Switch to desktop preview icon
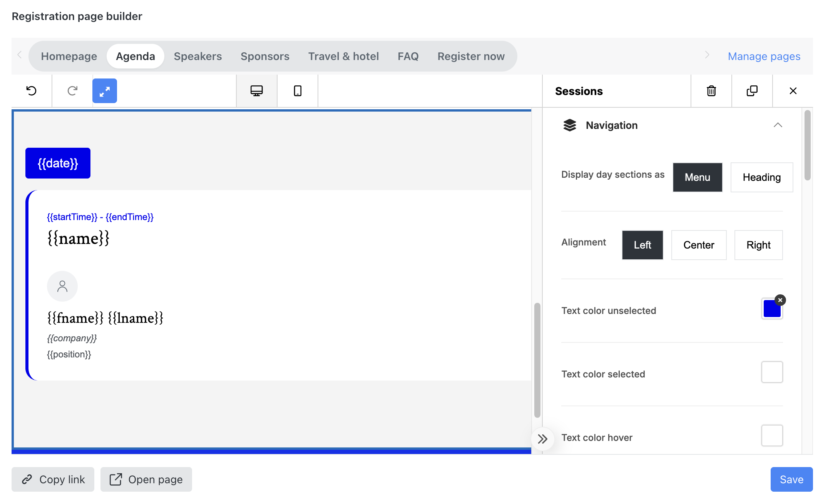 [x=257, y=91]
